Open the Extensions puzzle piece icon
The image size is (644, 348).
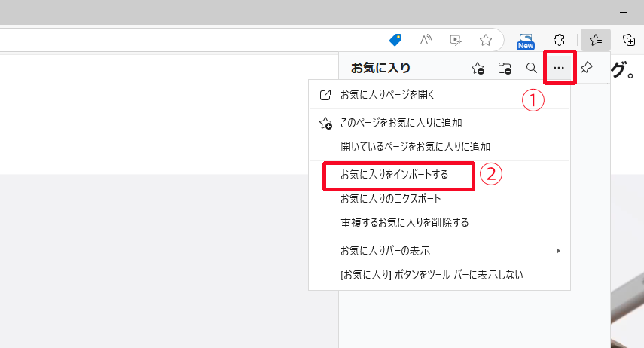pyautogui.click(x=559, y=40)
